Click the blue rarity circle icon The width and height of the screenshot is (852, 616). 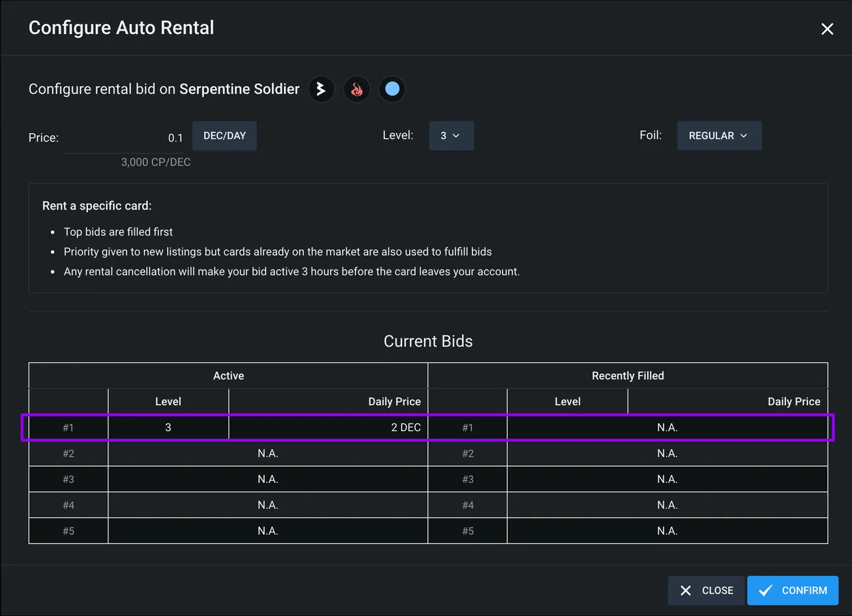pyautogui.click(x=392, y=89)
